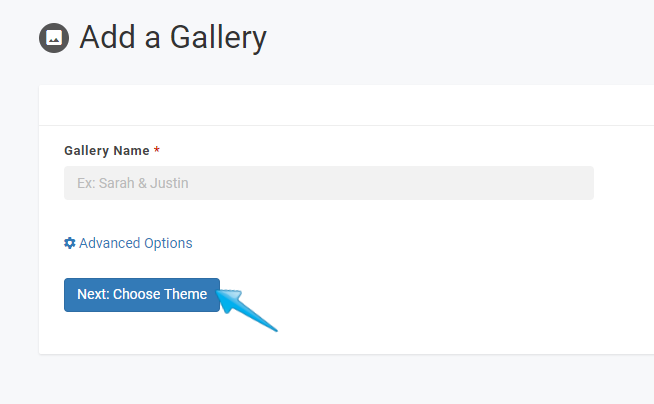Proceed to theme selection with the blue button
The width and height of the screenshot is (654, 404).
(142, 295)
